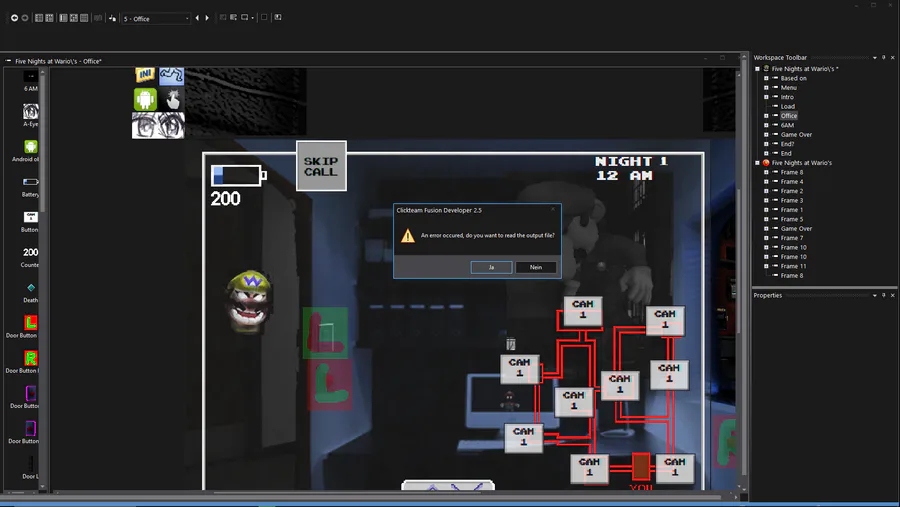
Task: Select the Wario head sprite in frame
Action: point(250,301)
